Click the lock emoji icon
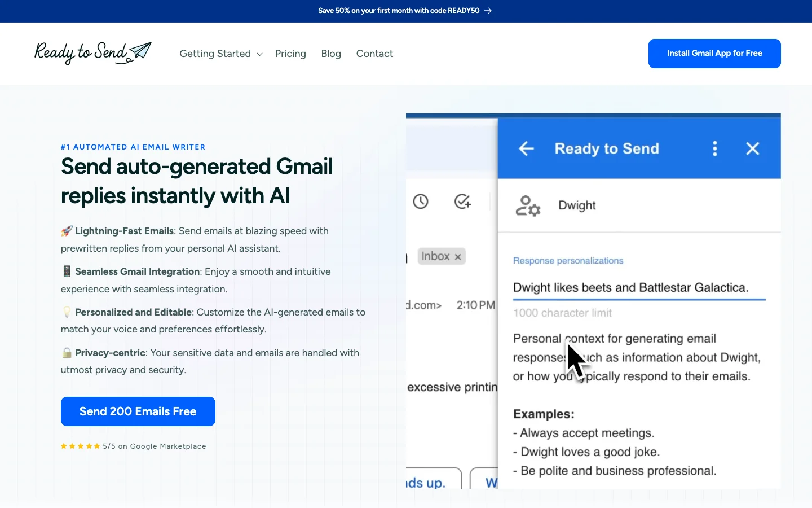812x508 pixels. 67,353
